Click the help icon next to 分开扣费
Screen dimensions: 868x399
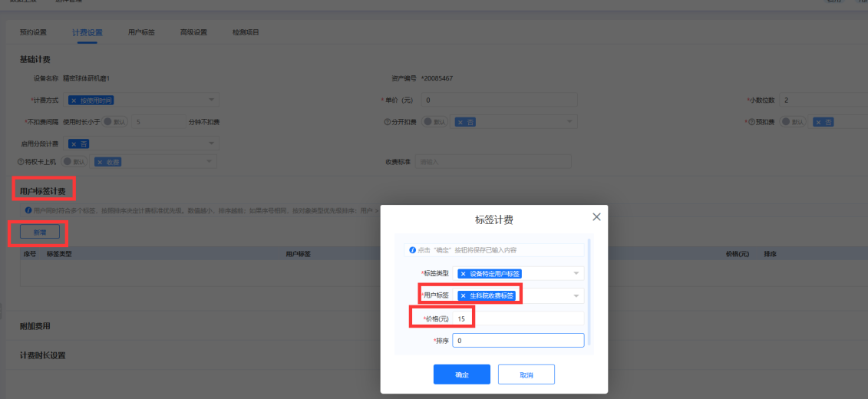point(388,122)
